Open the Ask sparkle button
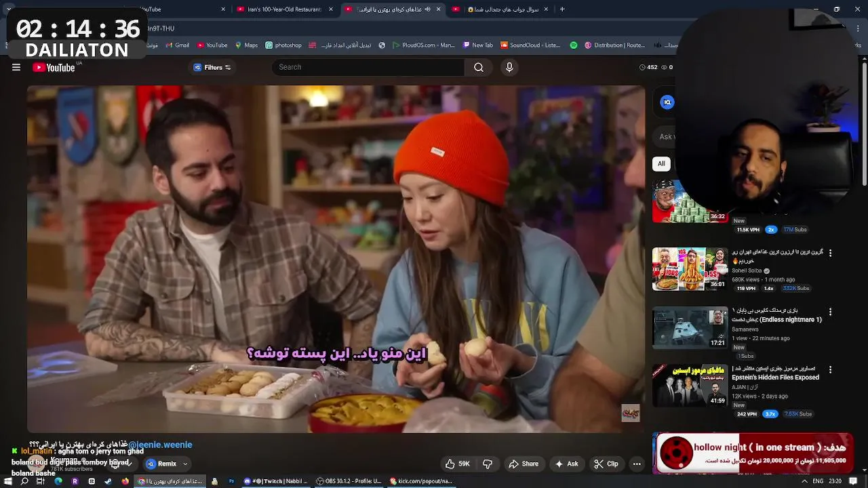 point(567,464)
